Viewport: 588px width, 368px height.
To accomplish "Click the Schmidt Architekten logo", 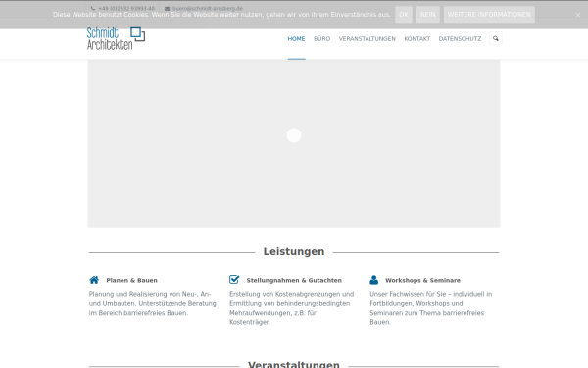I will (x=116, y=38).
